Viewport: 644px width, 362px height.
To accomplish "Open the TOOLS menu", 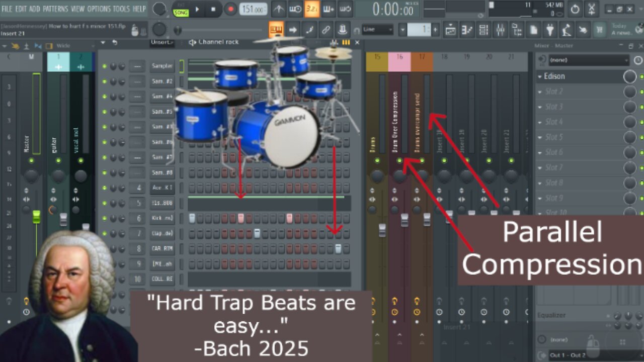I will (x=121, y=9).
